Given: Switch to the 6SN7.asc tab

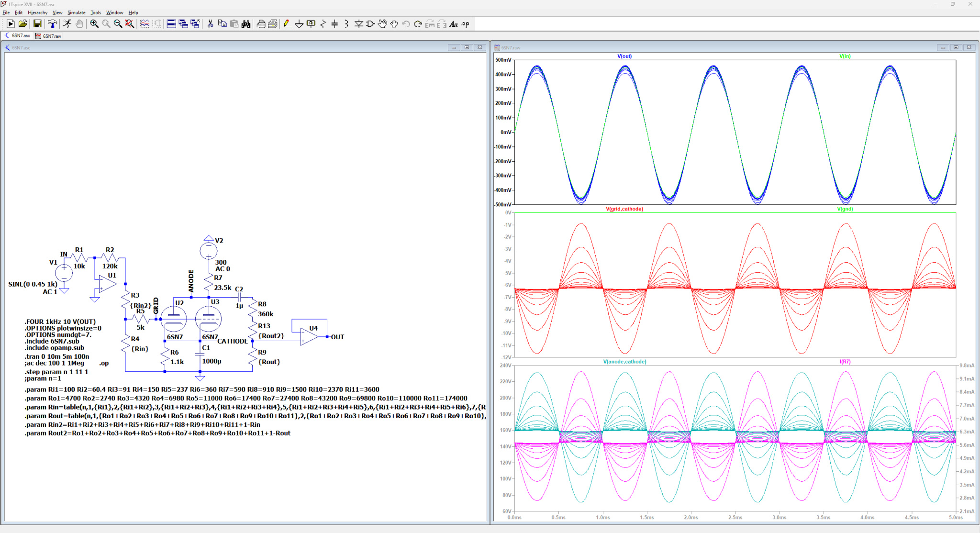Looking at the screenshot, I should 17,36.
